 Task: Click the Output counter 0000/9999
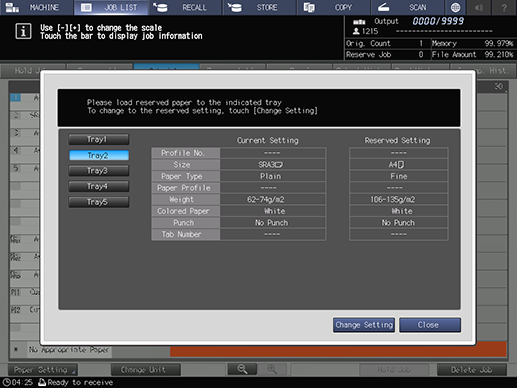click(438, 21)
